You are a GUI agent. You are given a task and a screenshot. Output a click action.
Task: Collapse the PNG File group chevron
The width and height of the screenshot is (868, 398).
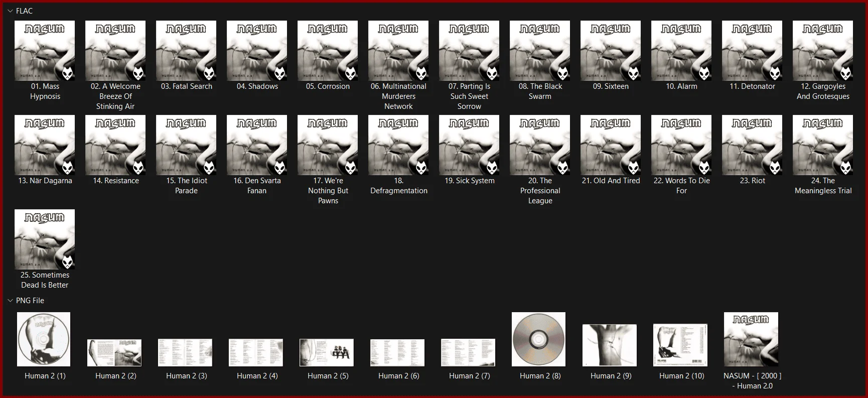tap(10, 301)
